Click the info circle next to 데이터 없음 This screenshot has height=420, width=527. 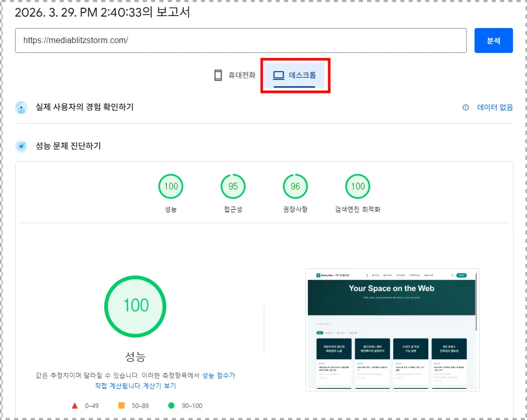point(466,107)
